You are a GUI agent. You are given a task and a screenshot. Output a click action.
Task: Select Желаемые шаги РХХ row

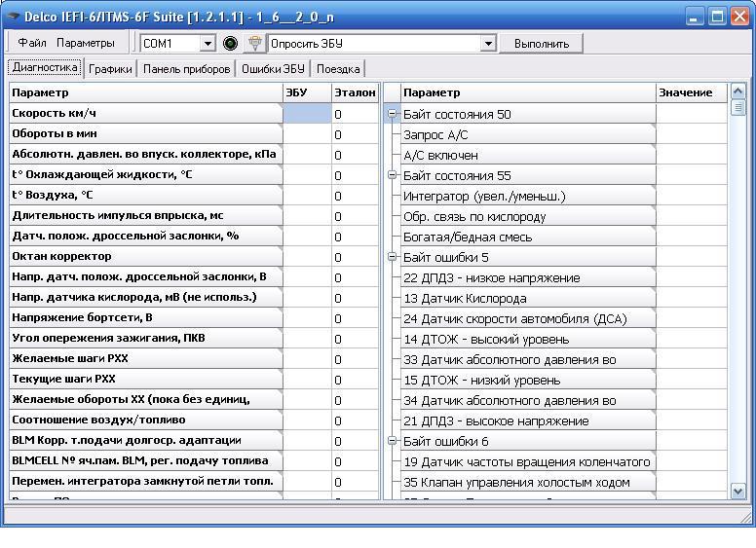tap(145, 359)
